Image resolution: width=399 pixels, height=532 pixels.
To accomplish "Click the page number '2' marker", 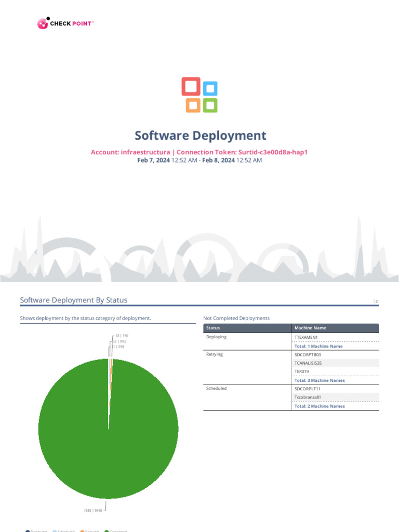I will [376, 301].
